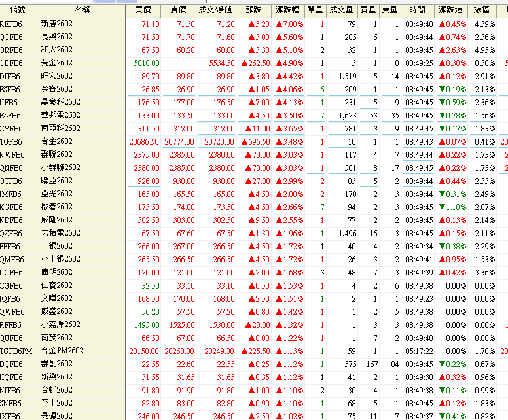Click the 名稱 column header
This screenshot has height=420, width=508.
pos(82,10)
